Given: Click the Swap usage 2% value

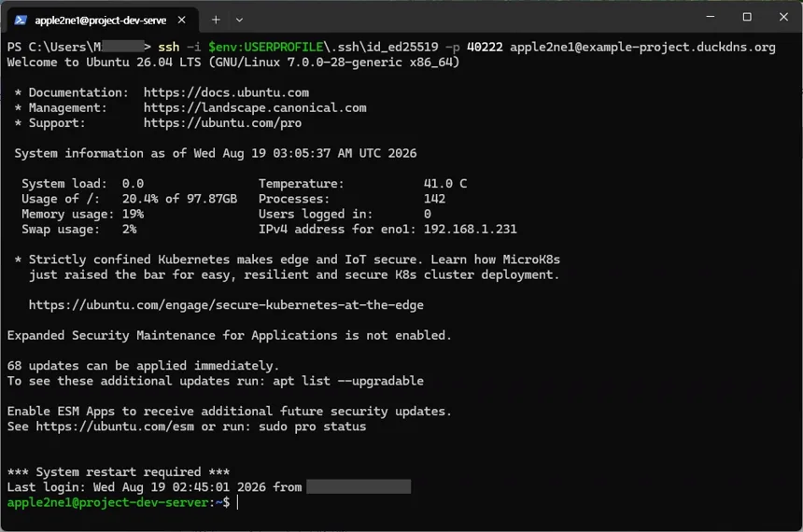Looking at the screenshot, I should [x=129, y=230].
